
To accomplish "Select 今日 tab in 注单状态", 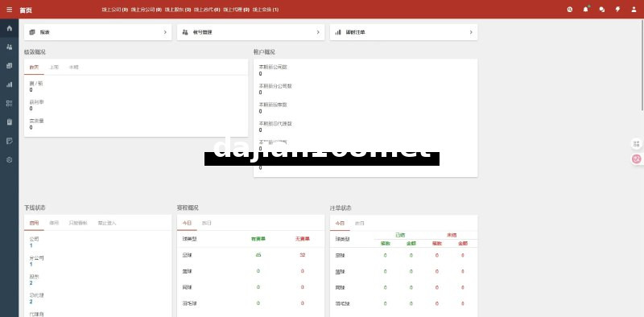I will click(x=340, y=223).
